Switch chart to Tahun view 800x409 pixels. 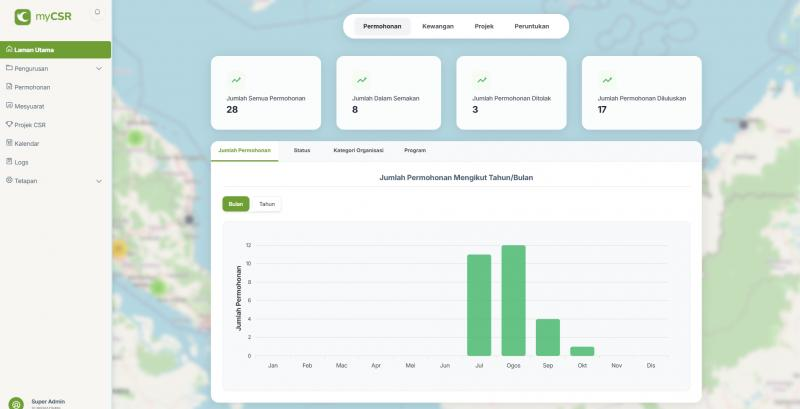[267, 204]
